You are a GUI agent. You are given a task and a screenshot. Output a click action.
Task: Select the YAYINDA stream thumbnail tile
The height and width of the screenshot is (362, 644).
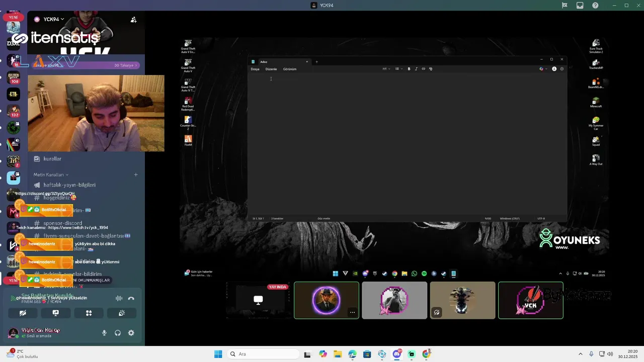pyautogui.click(x=258, y=300)
